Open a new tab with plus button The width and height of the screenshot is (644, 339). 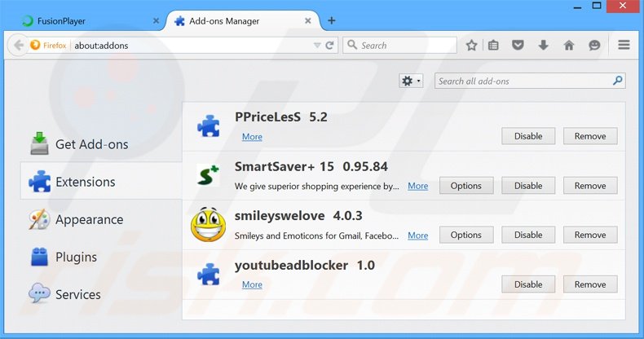[x=332, y=20]
